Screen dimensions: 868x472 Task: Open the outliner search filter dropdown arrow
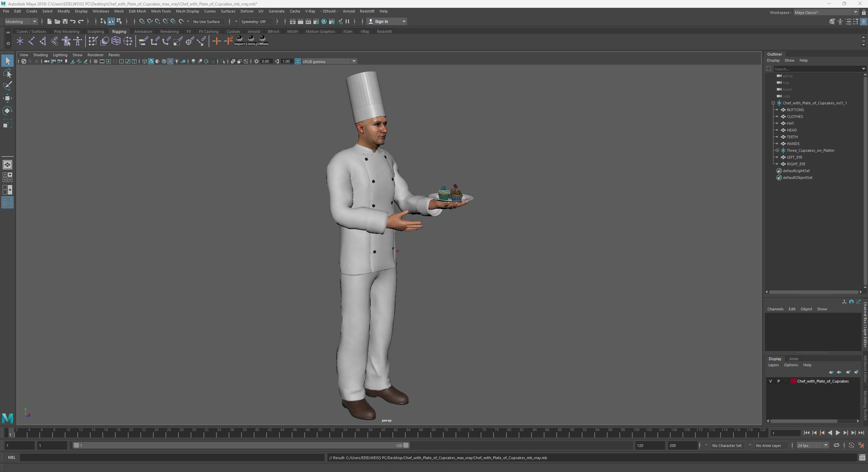[864, 69]
